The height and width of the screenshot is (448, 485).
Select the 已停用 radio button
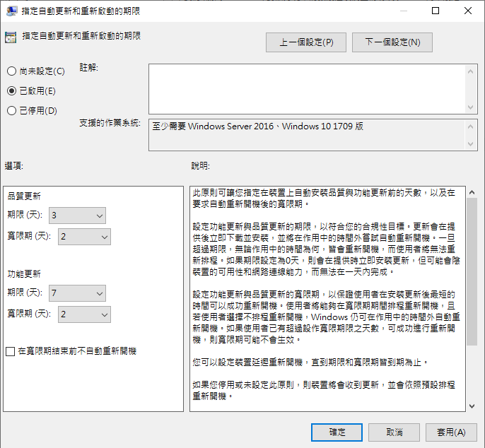point(11,110)
